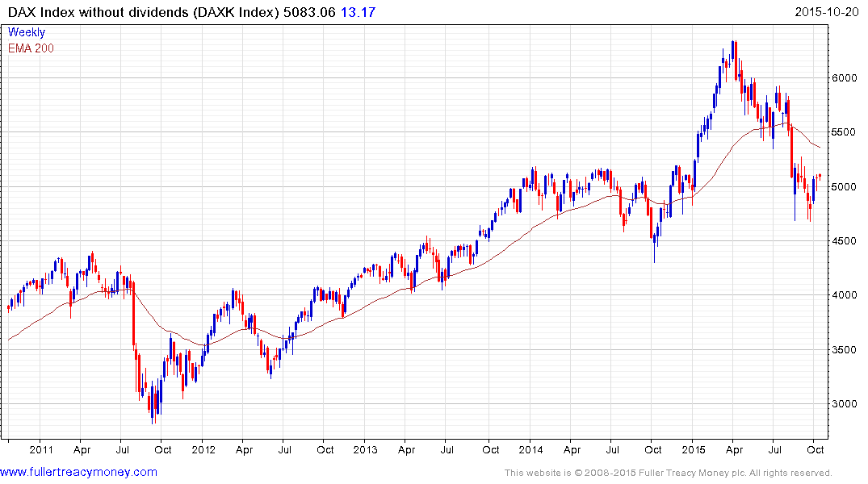Click the copyright notice text

[x=669, y=473]
